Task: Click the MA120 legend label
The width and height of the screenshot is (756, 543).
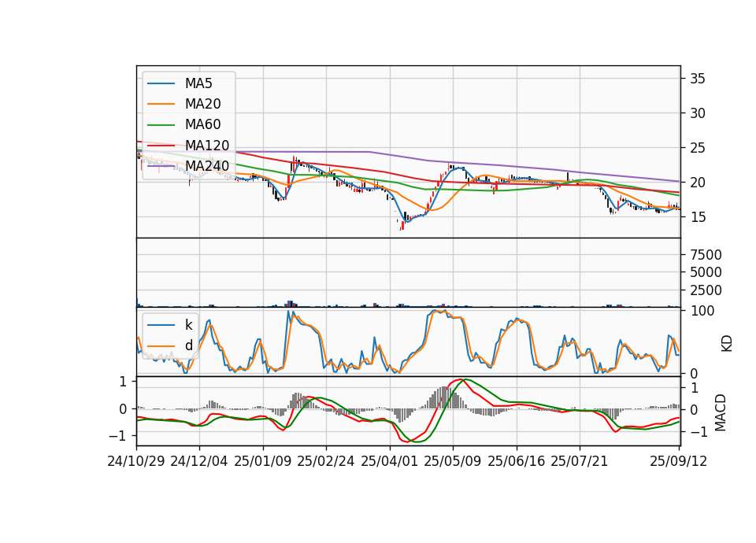Action: (x=207, y=146)
